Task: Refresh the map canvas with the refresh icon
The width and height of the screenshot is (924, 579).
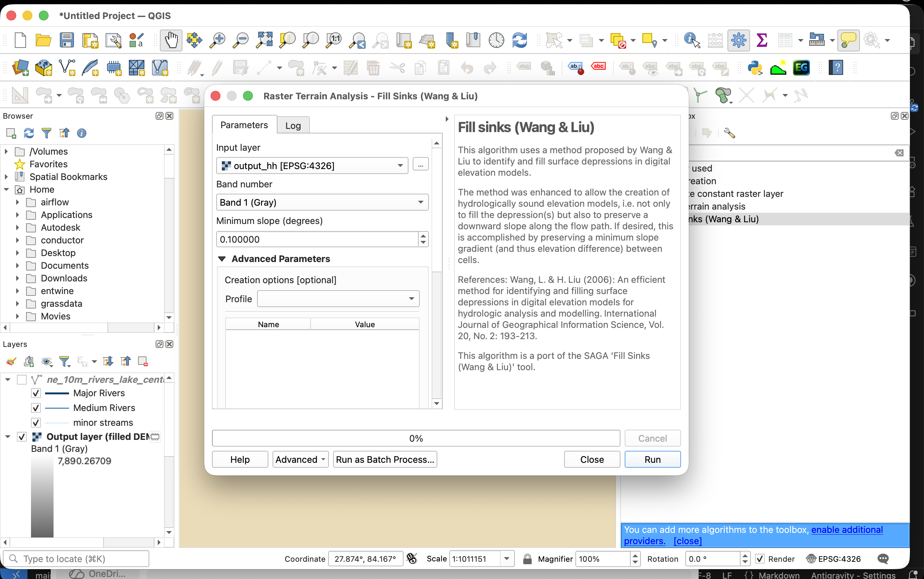Action: click(519, 40)
